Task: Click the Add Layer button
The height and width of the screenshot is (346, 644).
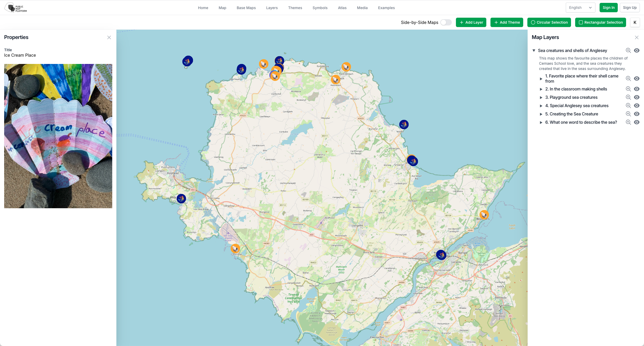Action: click(x=471, y=22)
